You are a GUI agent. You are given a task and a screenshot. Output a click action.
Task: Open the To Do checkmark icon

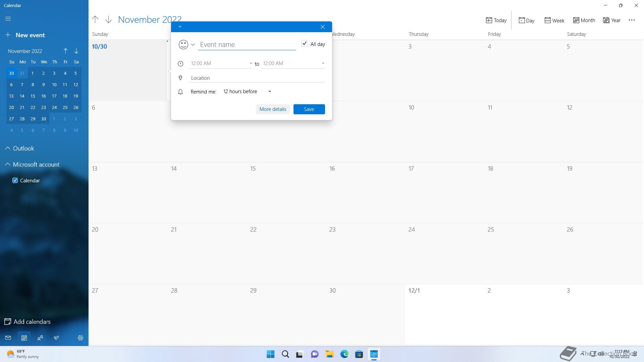(x=56, y=338)
